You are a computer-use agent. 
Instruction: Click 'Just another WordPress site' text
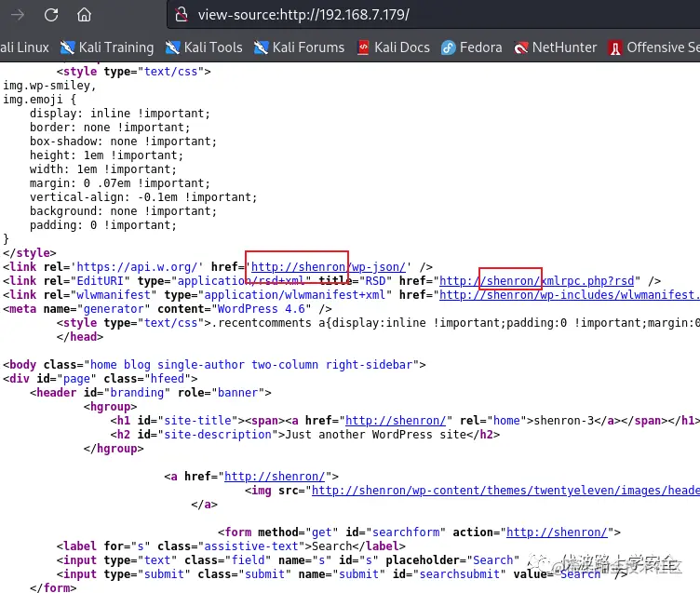pos(375,435)
